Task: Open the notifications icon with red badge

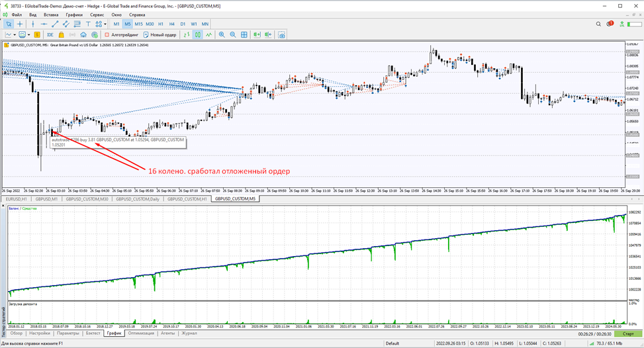Action: click(610, 24)
